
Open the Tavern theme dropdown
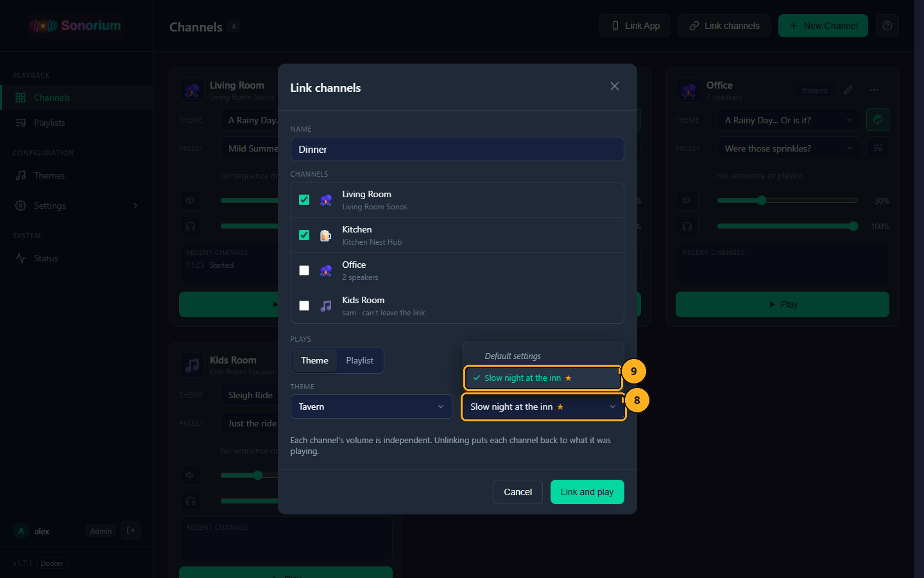(372, 407)
